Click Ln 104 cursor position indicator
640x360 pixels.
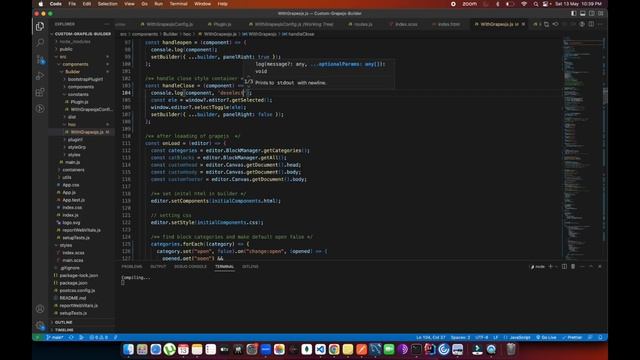(431, 338)
